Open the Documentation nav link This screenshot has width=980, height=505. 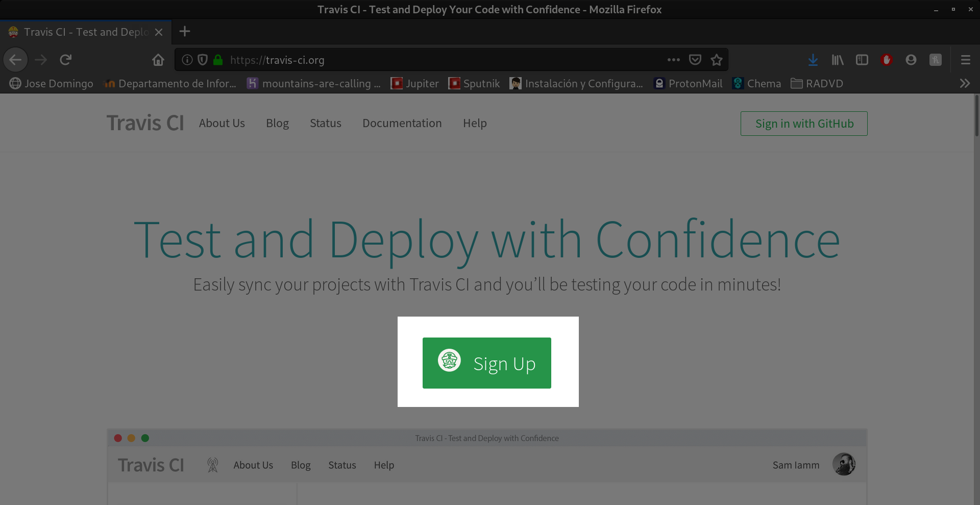click(x=402, y=123)
